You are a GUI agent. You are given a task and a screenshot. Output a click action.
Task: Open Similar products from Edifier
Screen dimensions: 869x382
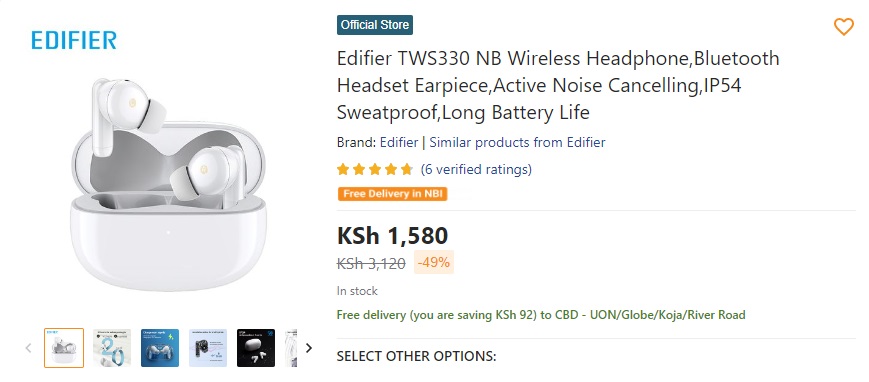517,142
